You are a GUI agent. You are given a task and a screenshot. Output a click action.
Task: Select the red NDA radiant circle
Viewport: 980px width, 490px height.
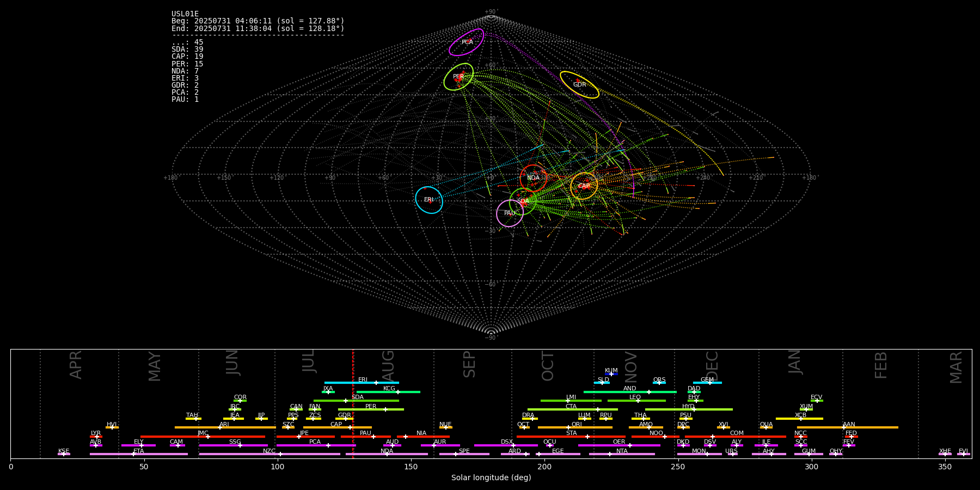[534, 177]
